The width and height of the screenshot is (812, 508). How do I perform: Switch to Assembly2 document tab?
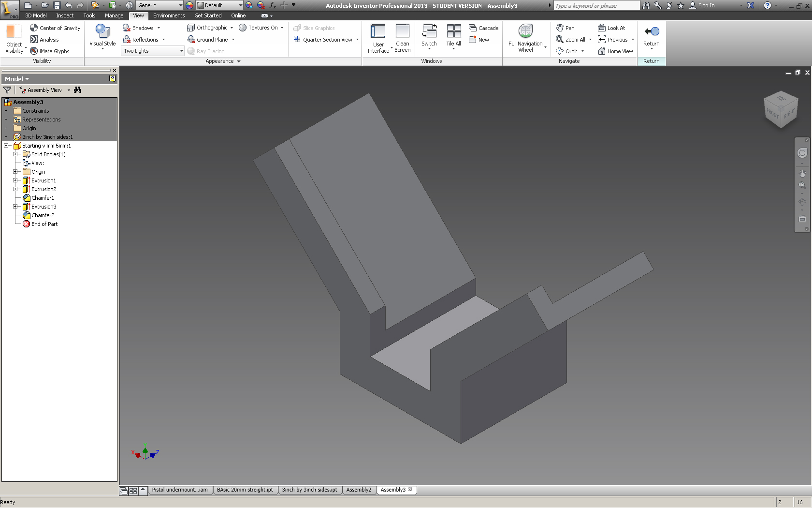pos(359,490)
